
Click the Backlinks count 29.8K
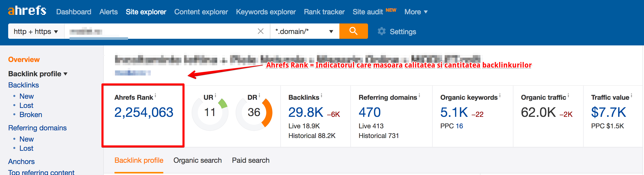pos(306,112)
